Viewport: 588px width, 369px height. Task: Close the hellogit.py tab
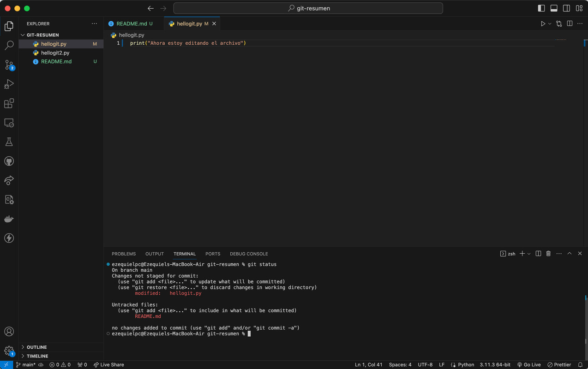pos(214,24)
